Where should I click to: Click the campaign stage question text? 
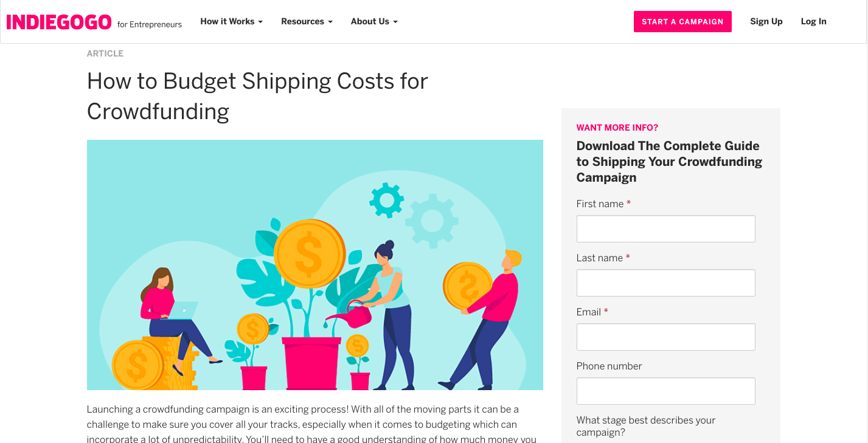[645, 425]
